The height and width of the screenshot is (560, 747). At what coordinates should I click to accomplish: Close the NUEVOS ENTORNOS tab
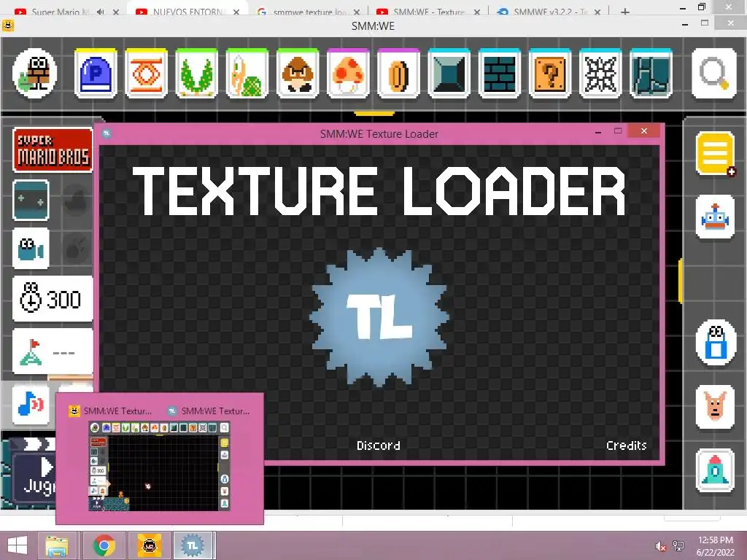click(x=237, y=12)
